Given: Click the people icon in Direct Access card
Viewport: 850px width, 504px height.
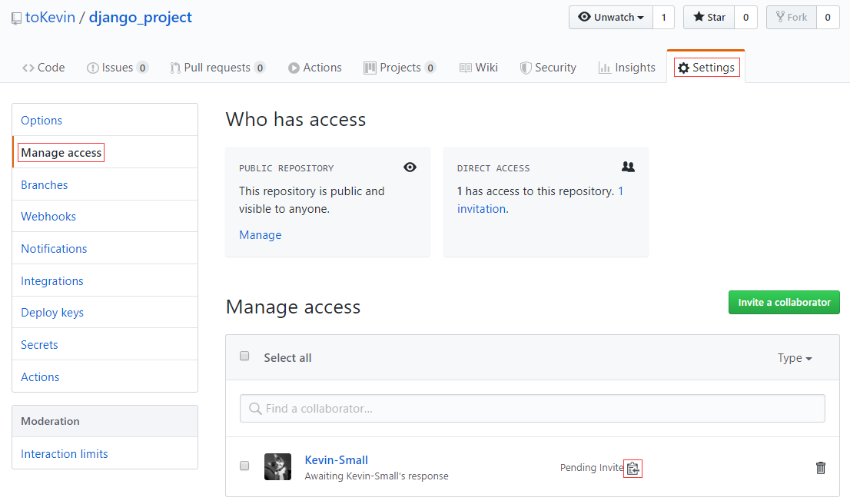Looking at the screenshot, I should 628,167.
